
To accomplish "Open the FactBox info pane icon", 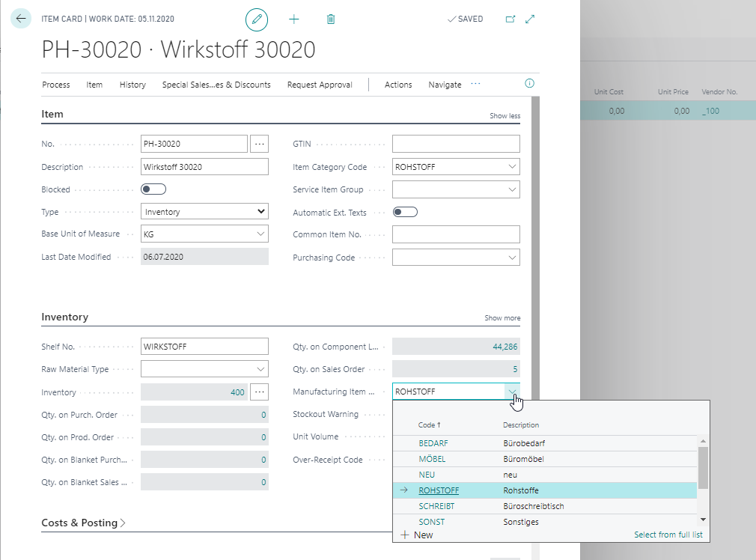I will click(529, 83).
